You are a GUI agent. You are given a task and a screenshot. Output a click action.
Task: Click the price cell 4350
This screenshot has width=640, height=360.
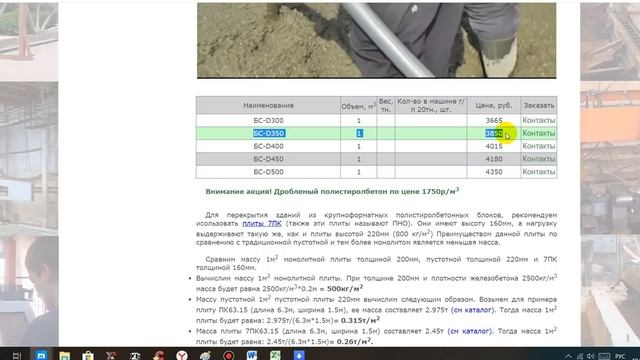coord(494,172)
